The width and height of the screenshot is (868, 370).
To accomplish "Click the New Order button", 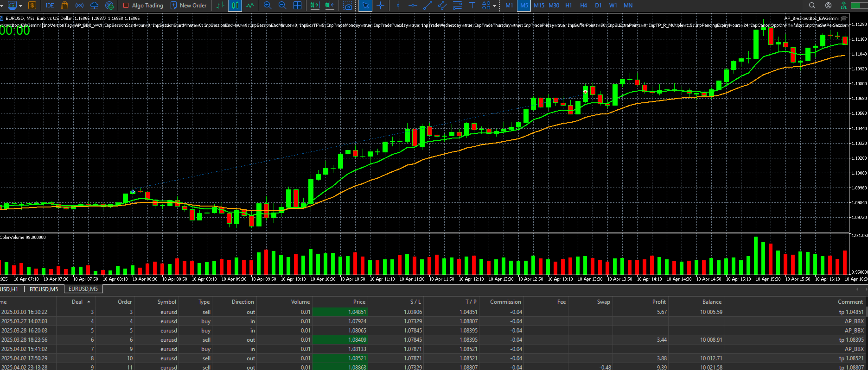I will coord(189,6).
